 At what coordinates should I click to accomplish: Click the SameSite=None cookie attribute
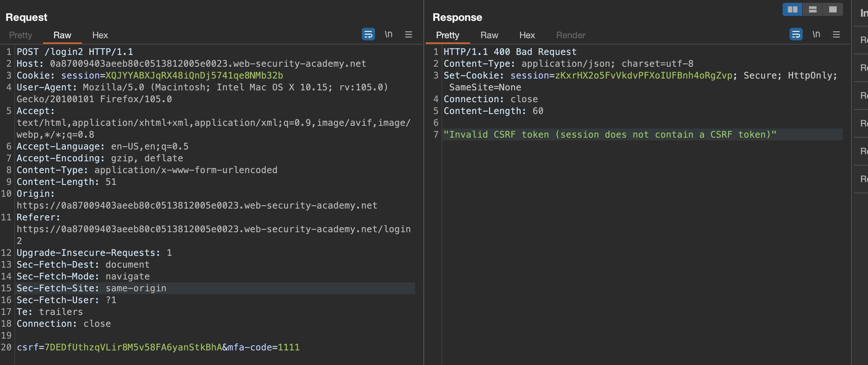485,88
